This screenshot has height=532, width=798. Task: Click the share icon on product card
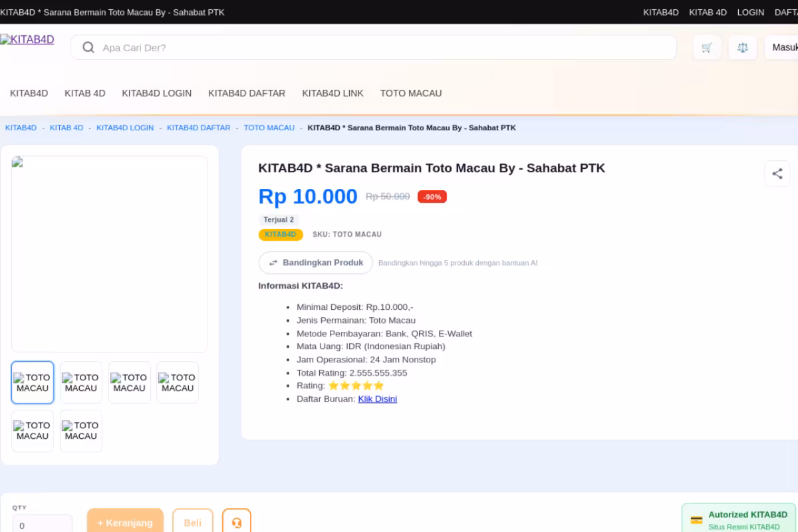(x=777, y=174)
